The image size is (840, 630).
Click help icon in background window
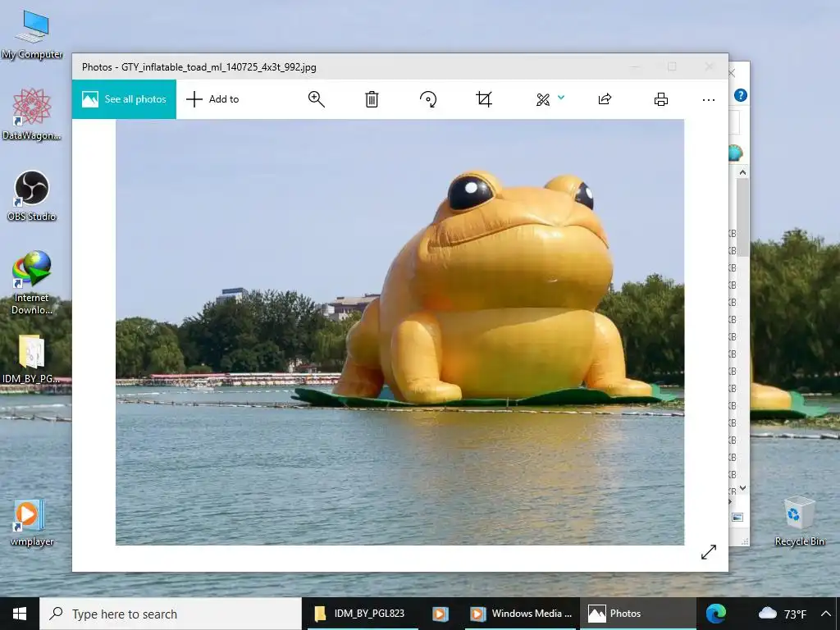pyautogui.click(x=741, y=95)
